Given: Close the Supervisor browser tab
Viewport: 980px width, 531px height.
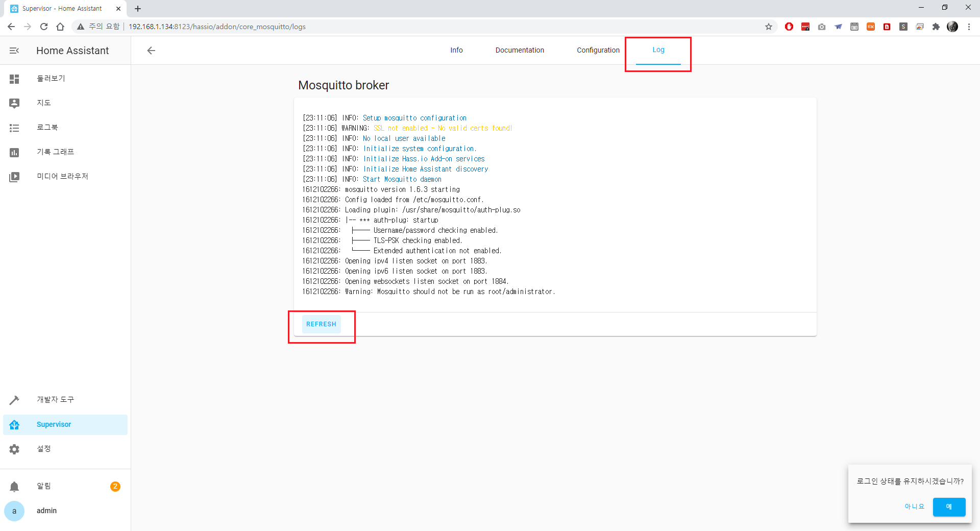Looking at the screenshot, I should click(x=118, y=9).
